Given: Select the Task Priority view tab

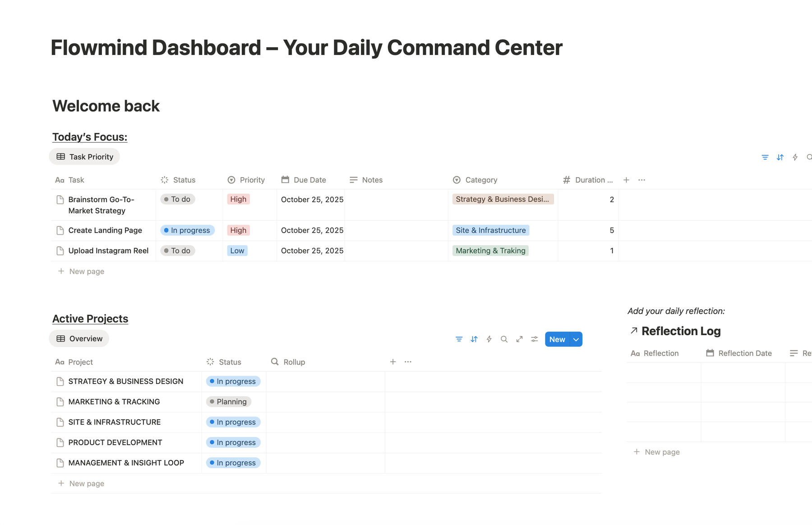Looking at the screenshot, I should [x=85, y=157].
